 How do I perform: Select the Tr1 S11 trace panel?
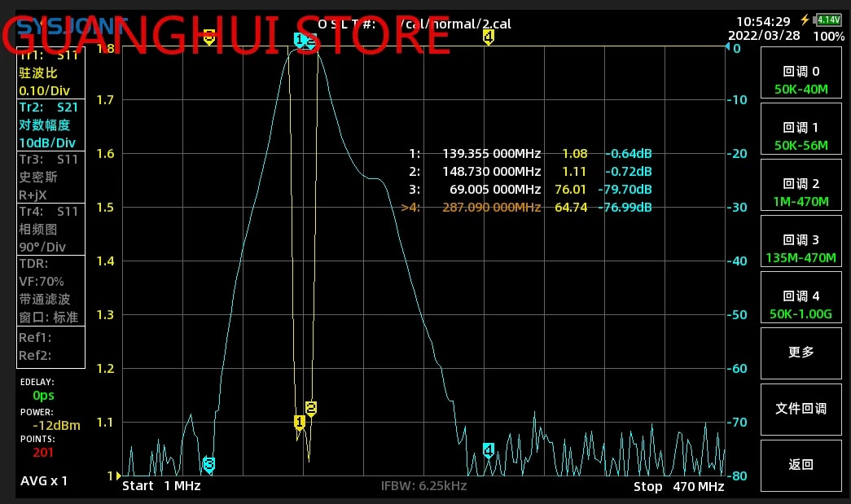pyautogui.click(x=50, y=73)
